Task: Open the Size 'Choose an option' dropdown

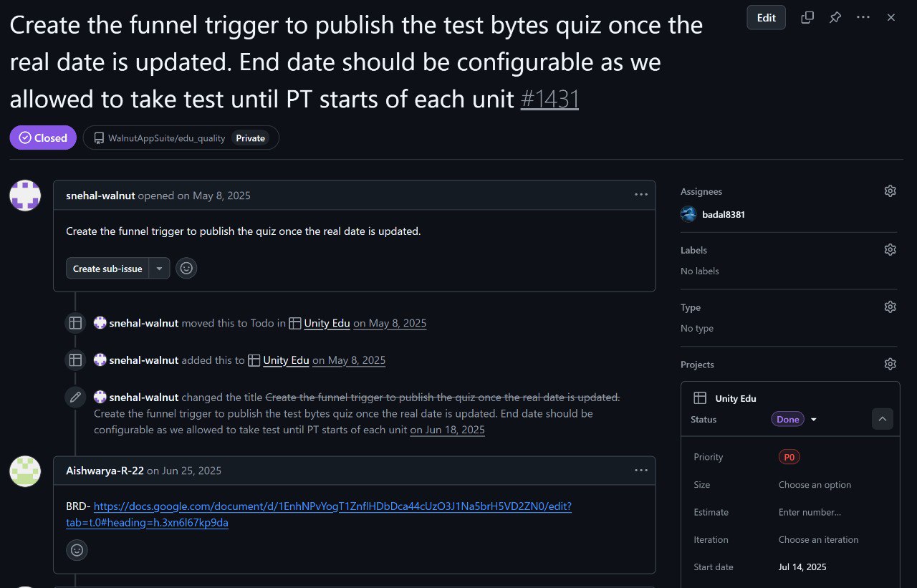Action: 815,485
